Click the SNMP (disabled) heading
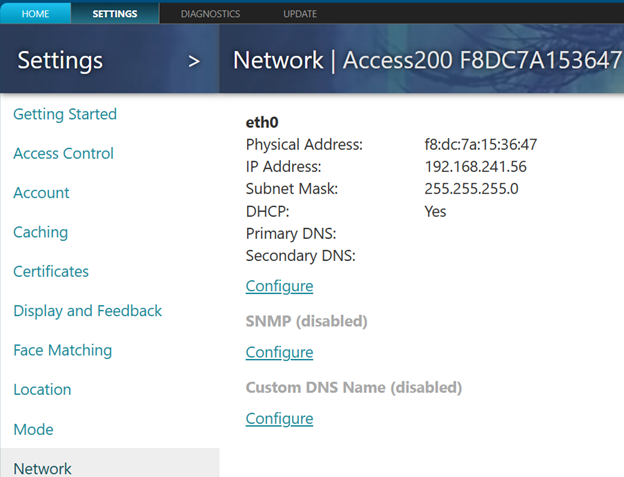 tap(306, 321)
